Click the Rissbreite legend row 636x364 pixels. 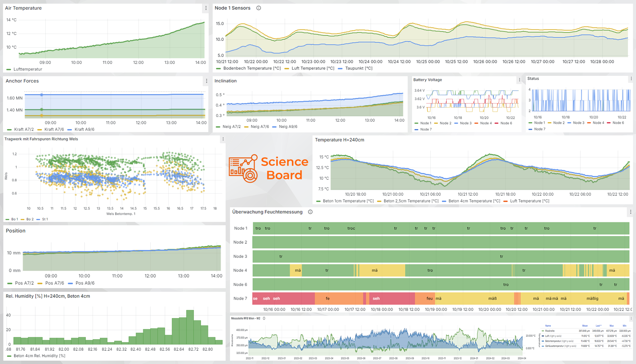(586, 331)
